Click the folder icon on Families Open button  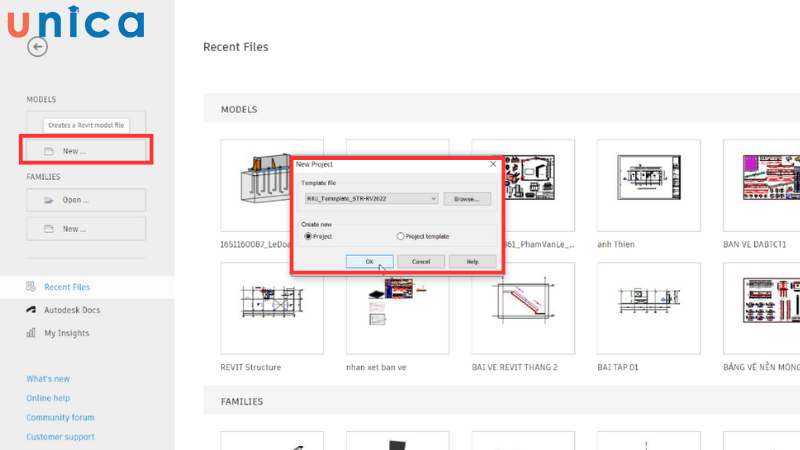[x=48, y=200]
